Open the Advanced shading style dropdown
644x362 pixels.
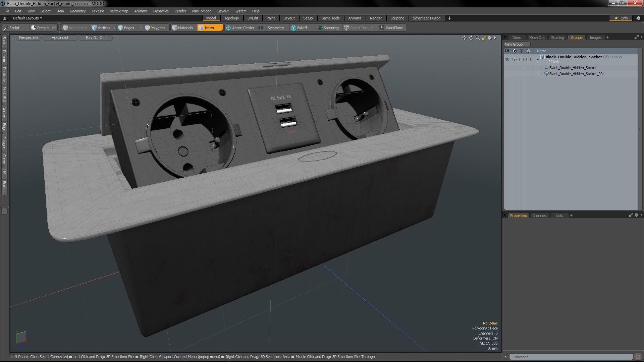[x=60, y=38]
